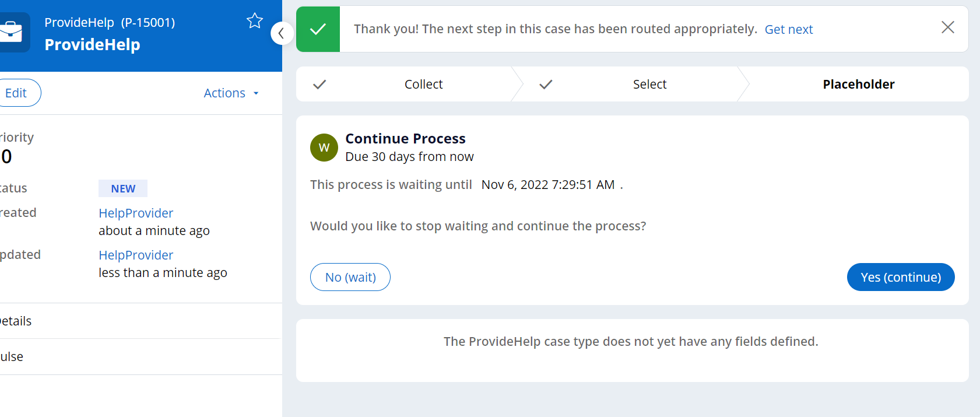Image resolution: width=980 pixels, height=417 pixels.
Task: Open the Placeholder stage step
Action: pos(858,85)
